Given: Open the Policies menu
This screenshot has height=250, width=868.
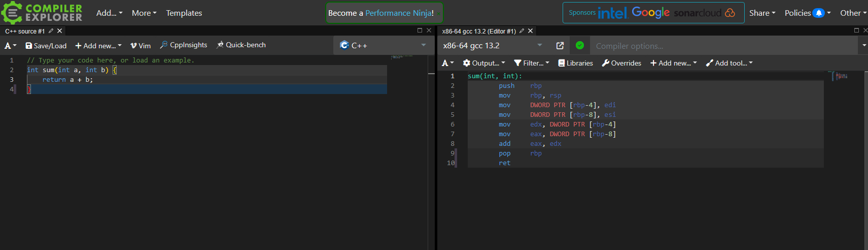Looking at the screenshot, I should coord(807,13).
